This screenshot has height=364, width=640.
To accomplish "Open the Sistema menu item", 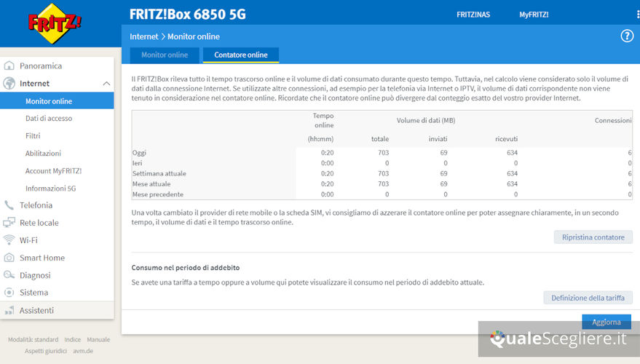I will 34,293.
